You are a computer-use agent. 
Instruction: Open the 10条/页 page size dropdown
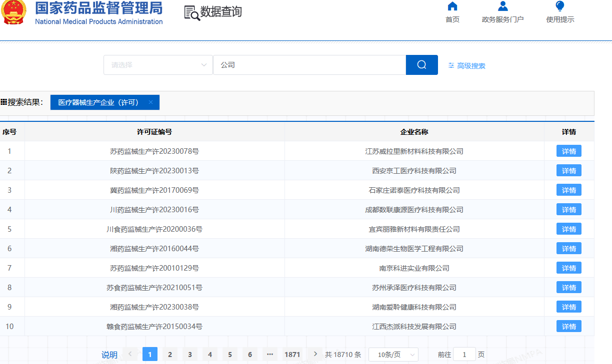[x=393, y=354]
